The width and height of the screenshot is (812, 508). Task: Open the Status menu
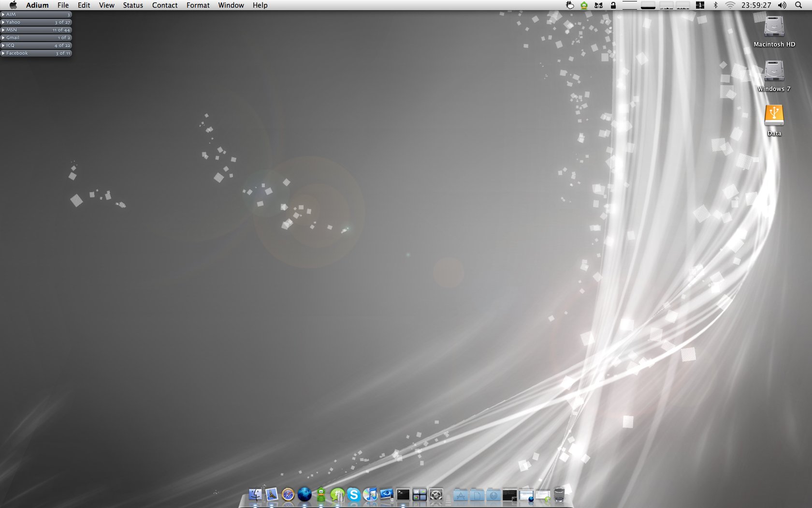click(133, 5)
